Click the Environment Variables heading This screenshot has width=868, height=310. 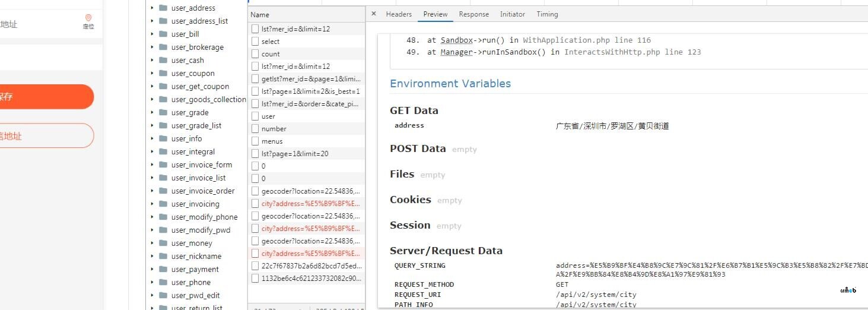pyautogui.click(x=450, y=83)
